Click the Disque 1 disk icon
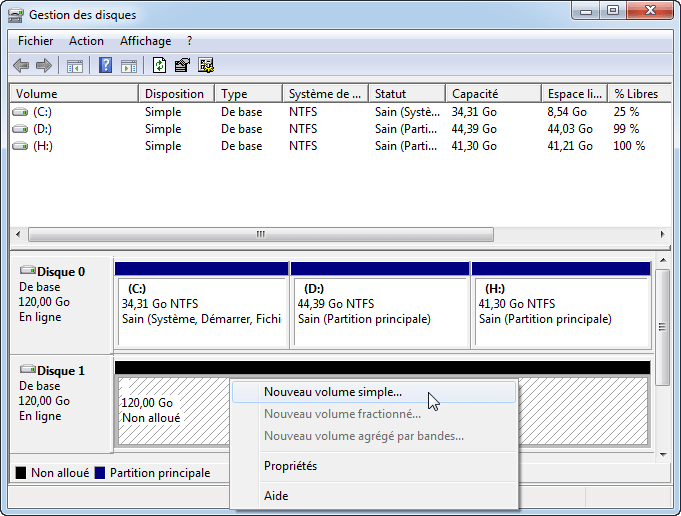681x516 pixels. [28, 370]
